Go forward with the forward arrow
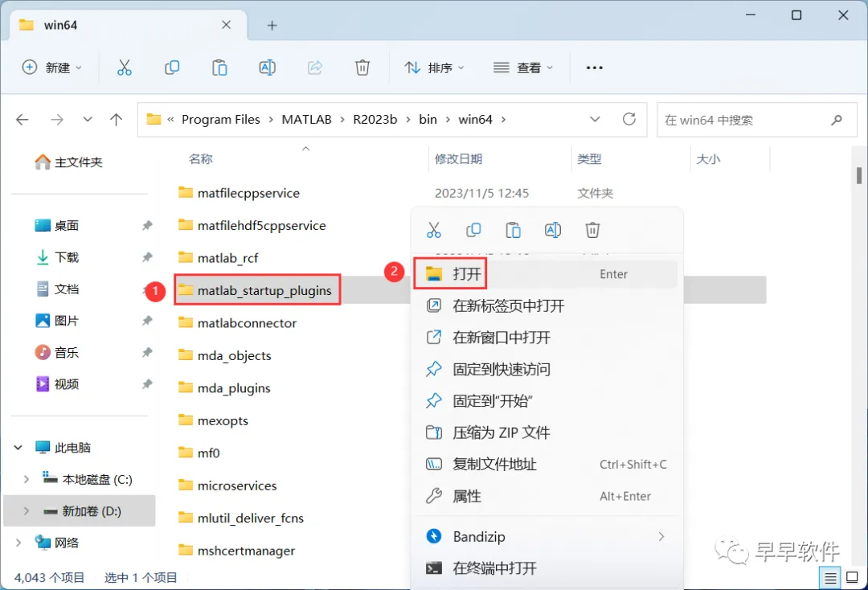The height and width of the screenshot is (590, 868). (57, 120)
